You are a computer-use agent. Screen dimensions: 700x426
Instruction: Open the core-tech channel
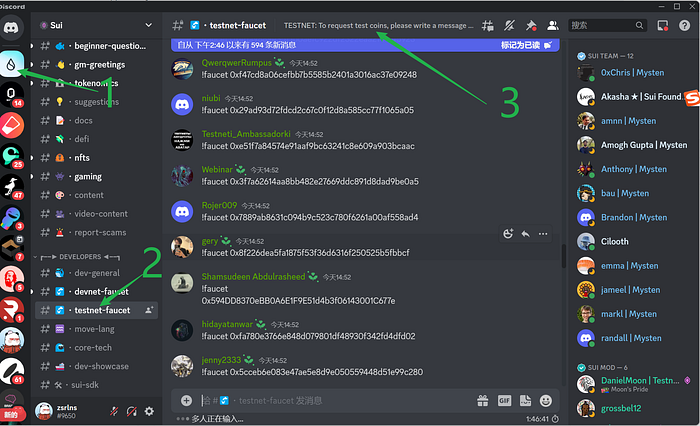pos(96,347)
